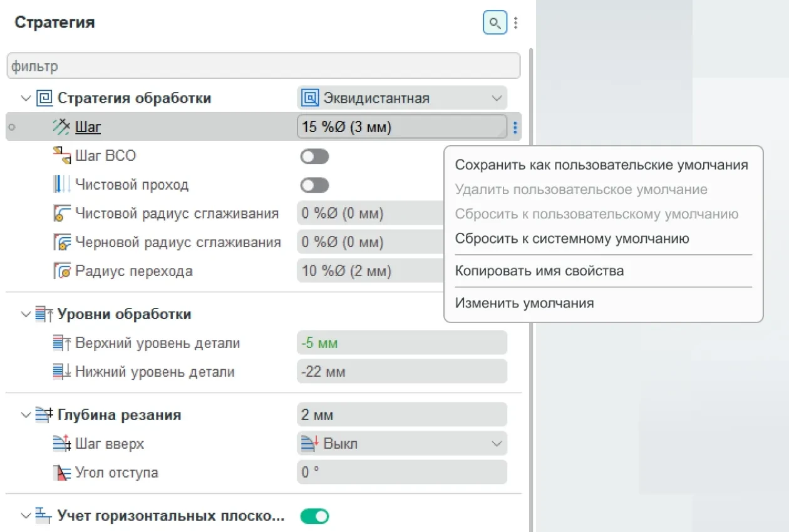Click the Черновой радиус сглаживания icon

pos(61,242)
